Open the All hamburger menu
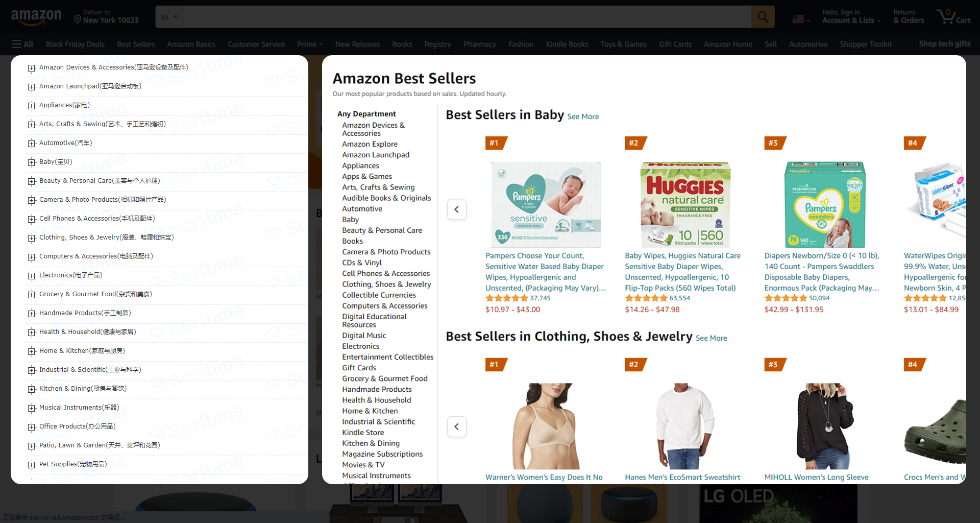The height and width of the screenshot is (523, 980). (x=23, y=44)
